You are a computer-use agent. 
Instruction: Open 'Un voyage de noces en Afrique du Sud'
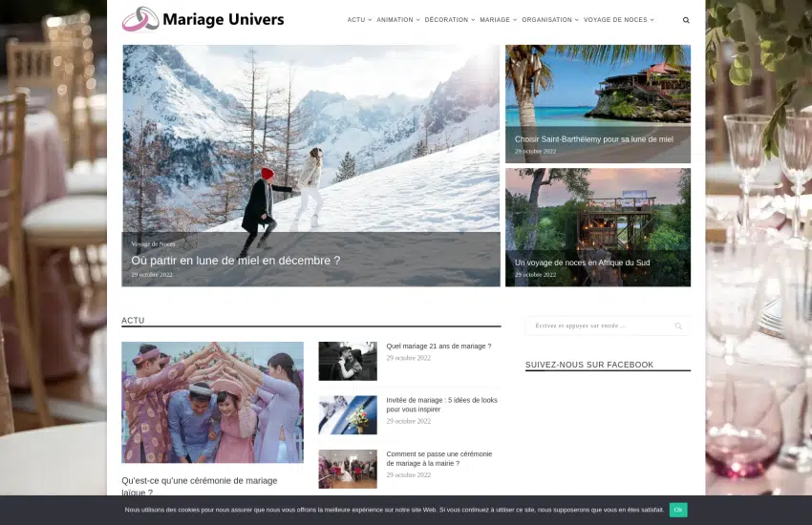pos(582,262)
